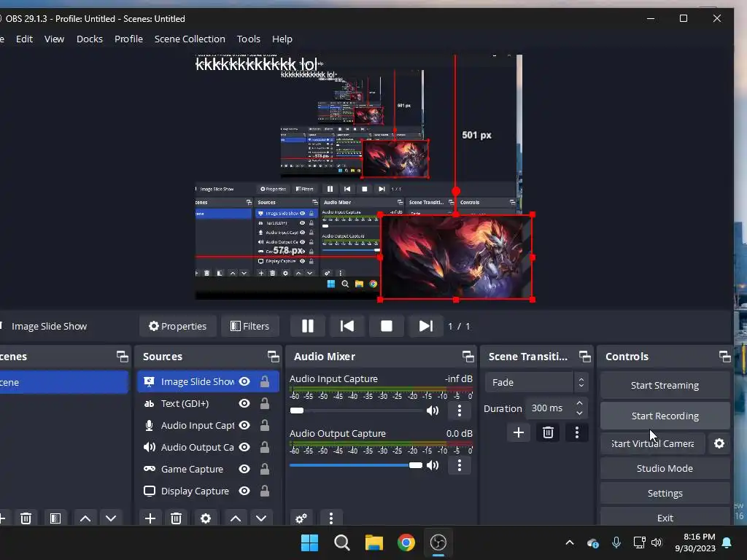
Task: Click Start Virtual Camera
Action: click(x=653, y=444)
